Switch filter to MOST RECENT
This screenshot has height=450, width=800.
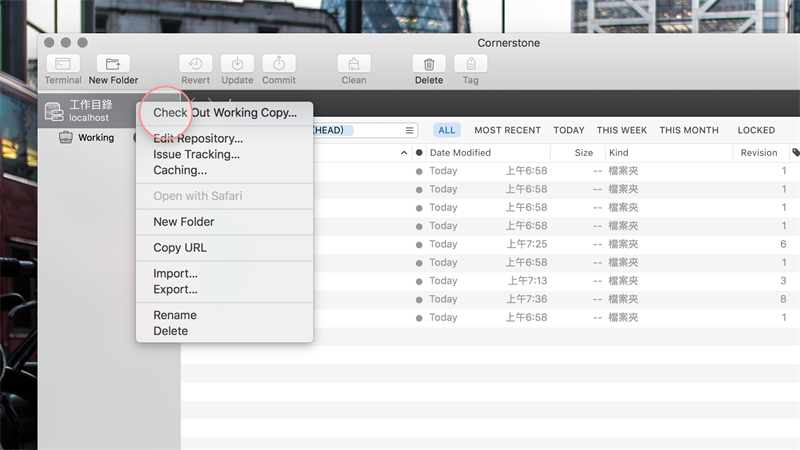(x=507, y=130)
